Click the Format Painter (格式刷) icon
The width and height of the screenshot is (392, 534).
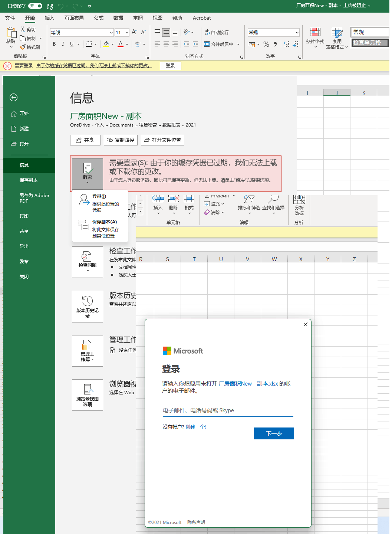(x=23, y=47)
